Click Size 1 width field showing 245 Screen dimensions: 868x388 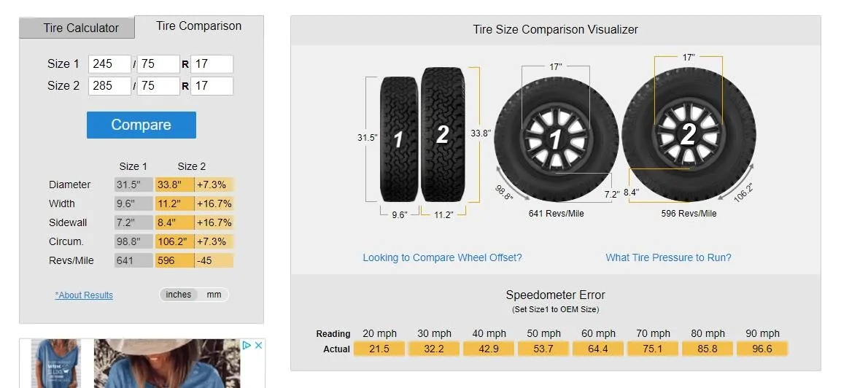pos(109,64)
